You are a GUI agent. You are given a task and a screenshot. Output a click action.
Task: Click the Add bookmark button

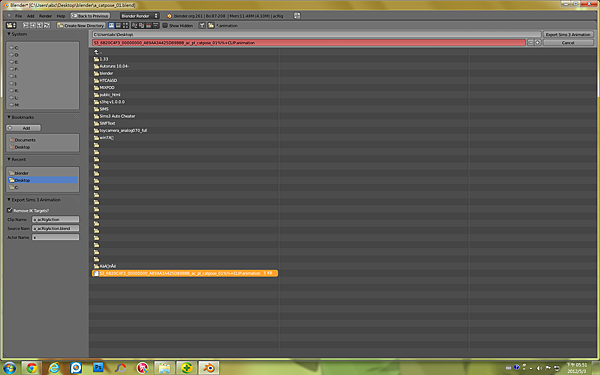(24, 128)
